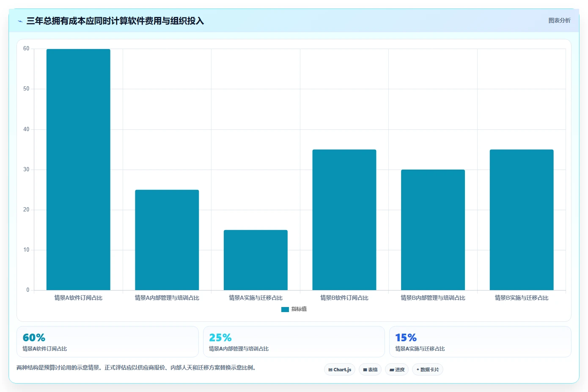Click the y-axis value 10

(26, 250)
